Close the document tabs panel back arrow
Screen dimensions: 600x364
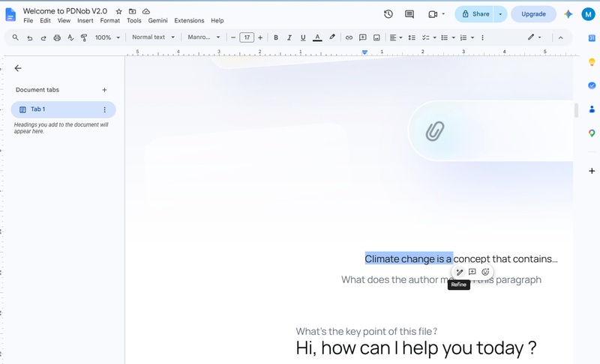pos(18,68)
